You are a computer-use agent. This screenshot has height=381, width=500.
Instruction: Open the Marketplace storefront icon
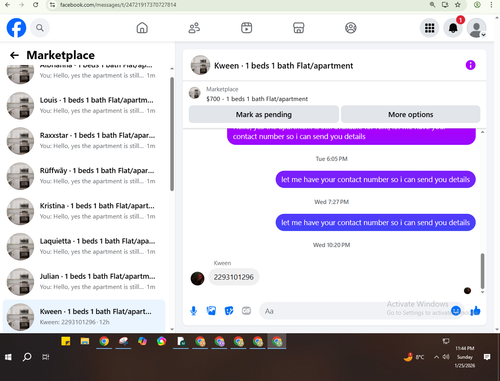tap(299, 28)
